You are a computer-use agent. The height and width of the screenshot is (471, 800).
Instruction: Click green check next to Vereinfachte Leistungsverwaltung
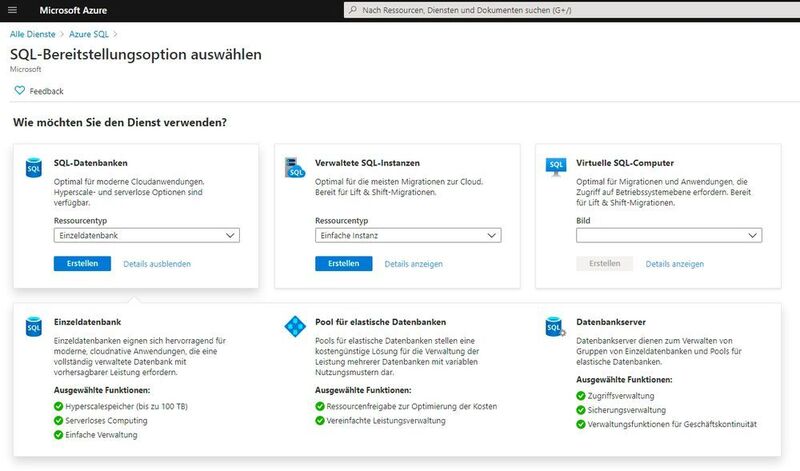click(x=319, y=420)
